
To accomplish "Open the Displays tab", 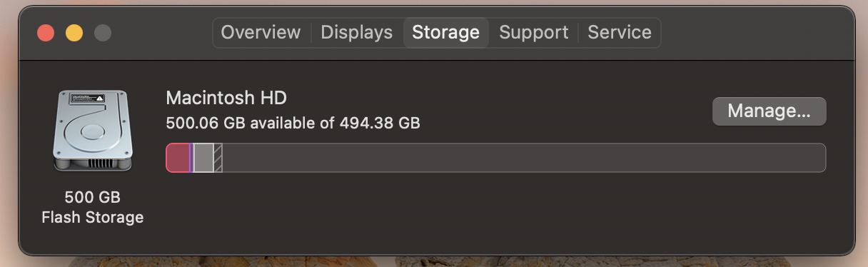I will [x=356, y=33].
